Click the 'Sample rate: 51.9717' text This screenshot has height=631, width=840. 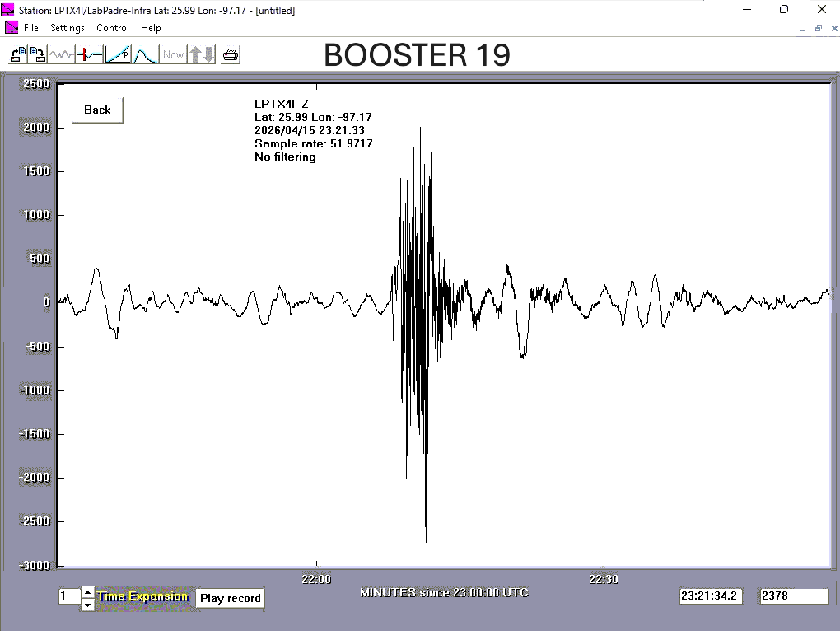pos(314,143)
